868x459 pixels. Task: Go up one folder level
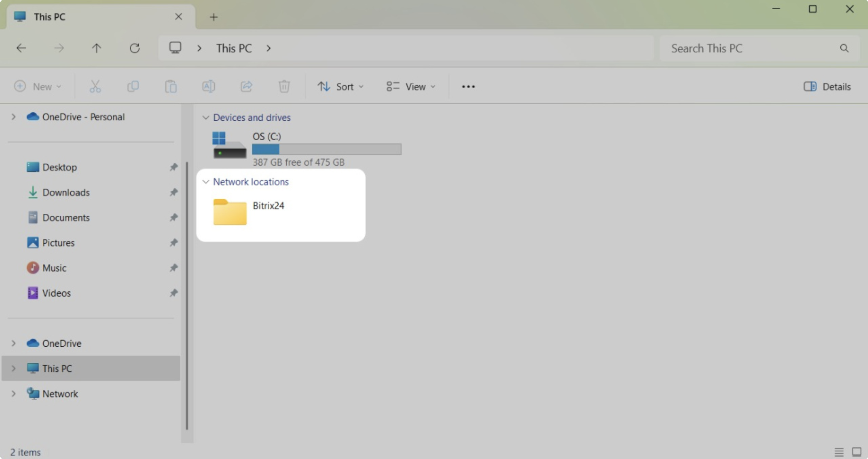tap(96, 48)
